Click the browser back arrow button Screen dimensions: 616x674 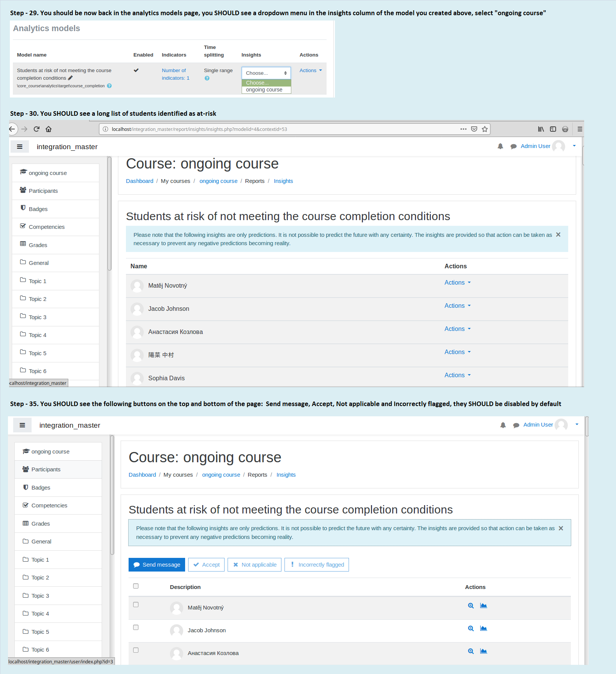click(x=13, y=129)
